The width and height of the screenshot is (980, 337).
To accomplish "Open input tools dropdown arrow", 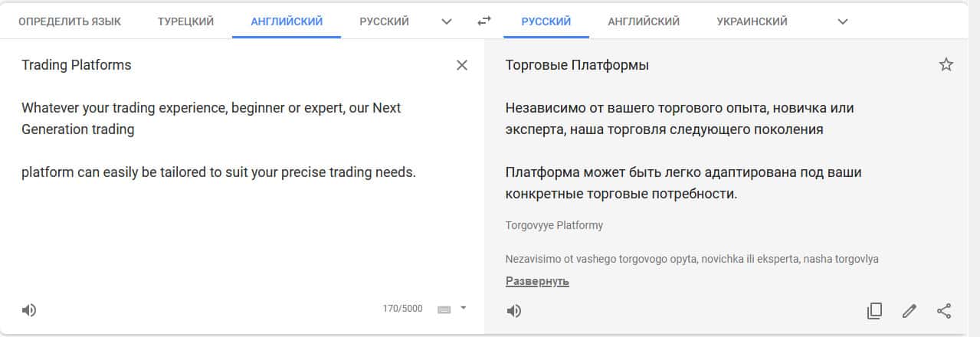I will tap(463, 309).
